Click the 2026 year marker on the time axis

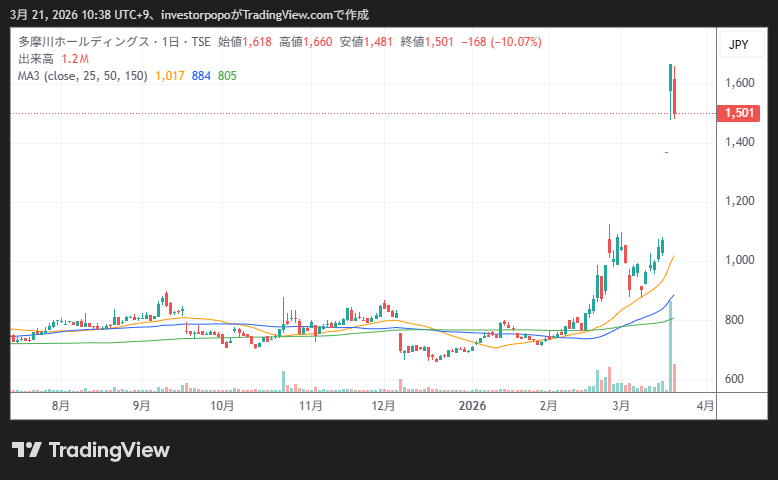[x=472, y=406]
